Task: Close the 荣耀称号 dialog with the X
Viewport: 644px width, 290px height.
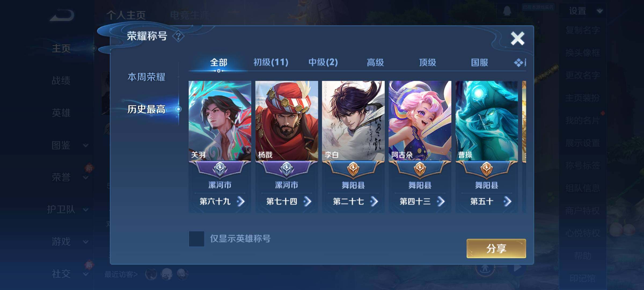Action: click(517, 38)
